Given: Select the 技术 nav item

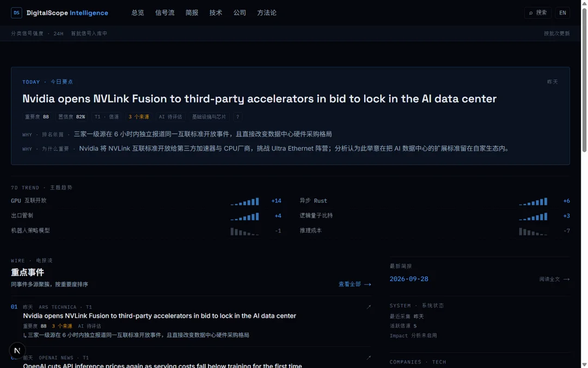Looking at the screenshot, I should [216, 13].
